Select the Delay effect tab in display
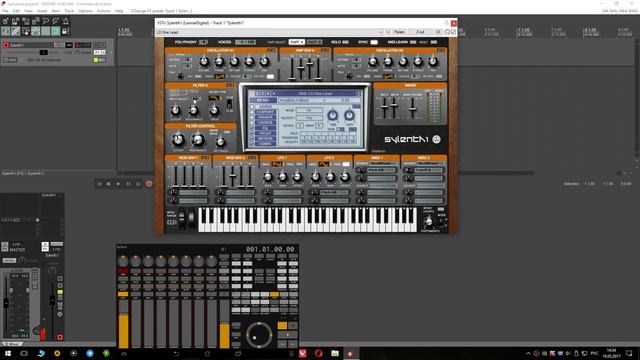Viewport: 640px width, 360px height. [x=265, y=133]
